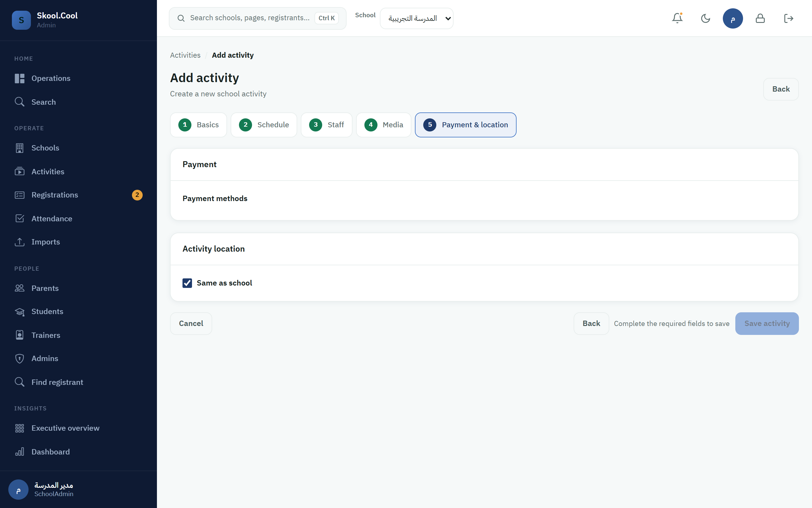Open the Trainers menu item
This screenshot has height=508, width=812.
click(78, 335)
